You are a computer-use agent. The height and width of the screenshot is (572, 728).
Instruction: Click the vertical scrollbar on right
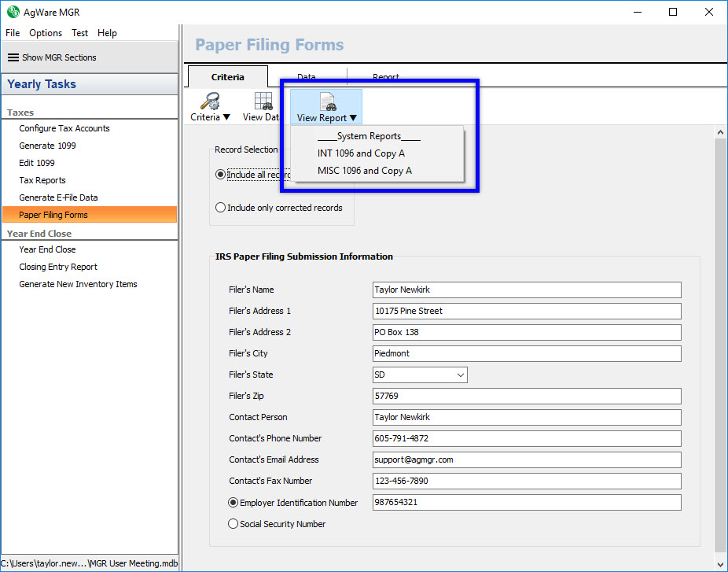pyautogui.click(x=721, y=338)
